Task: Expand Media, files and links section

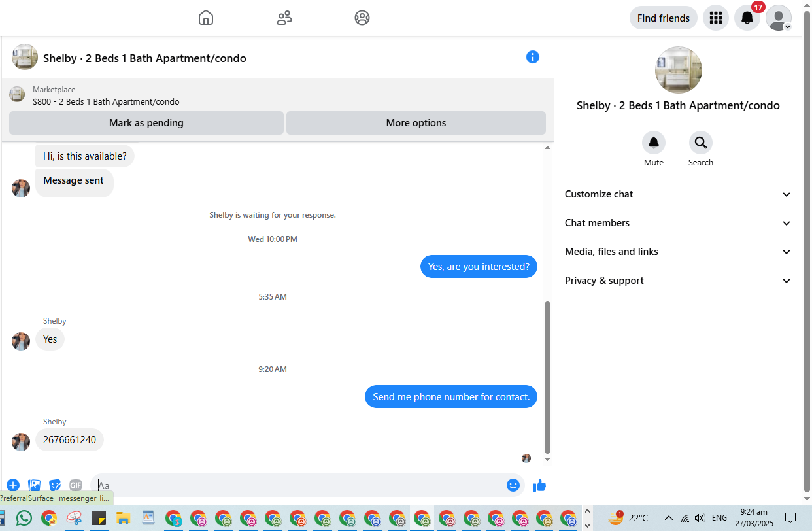Action: coord(678,252)
